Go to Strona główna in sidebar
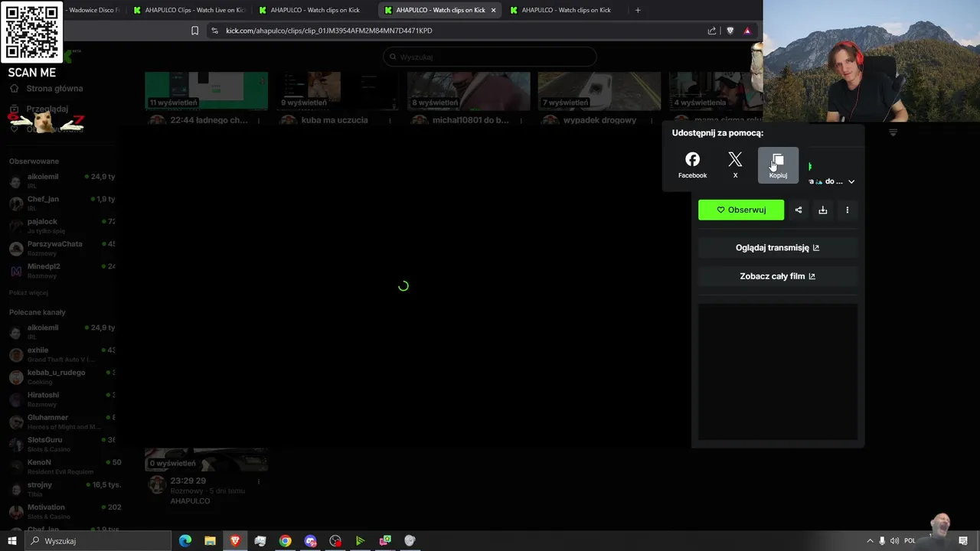The image size is (980, 551). click(x=46, y=88)
